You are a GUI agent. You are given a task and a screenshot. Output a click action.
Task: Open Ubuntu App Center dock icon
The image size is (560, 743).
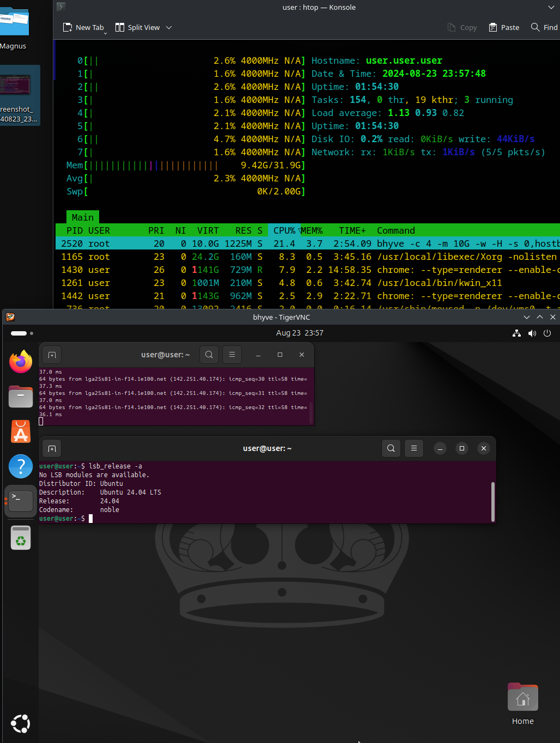pos(21,432)
